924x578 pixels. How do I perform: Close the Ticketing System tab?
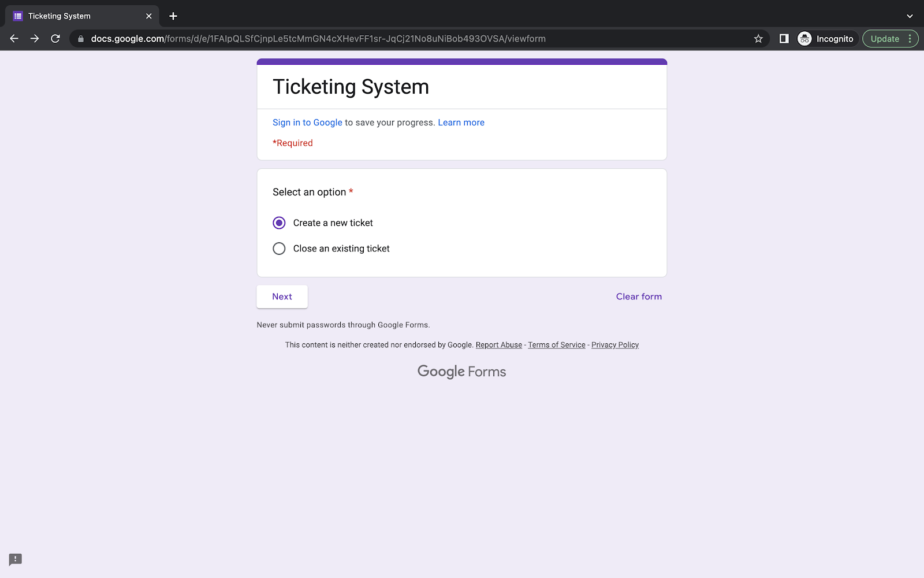149,16
